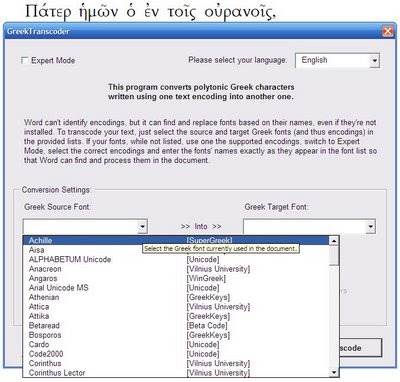Pick Anacreon from the font list
Image resolution: width=400 pixels, height=382 pixels.
pos(176,269)
